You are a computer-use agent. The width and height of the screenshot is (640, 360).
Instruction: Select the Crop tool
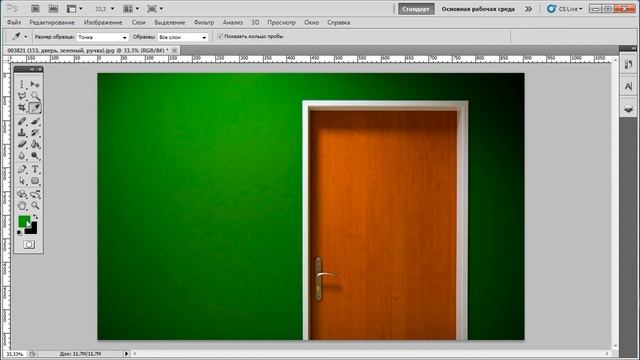coord(22,108)
